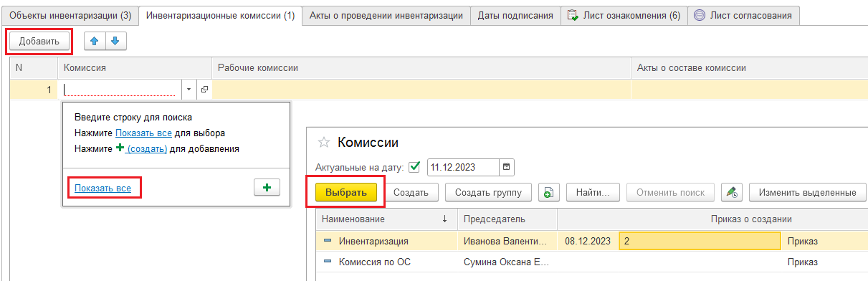Click Создать группу button
This screenshot has height=281, width=868.
[x=489, y=192]
